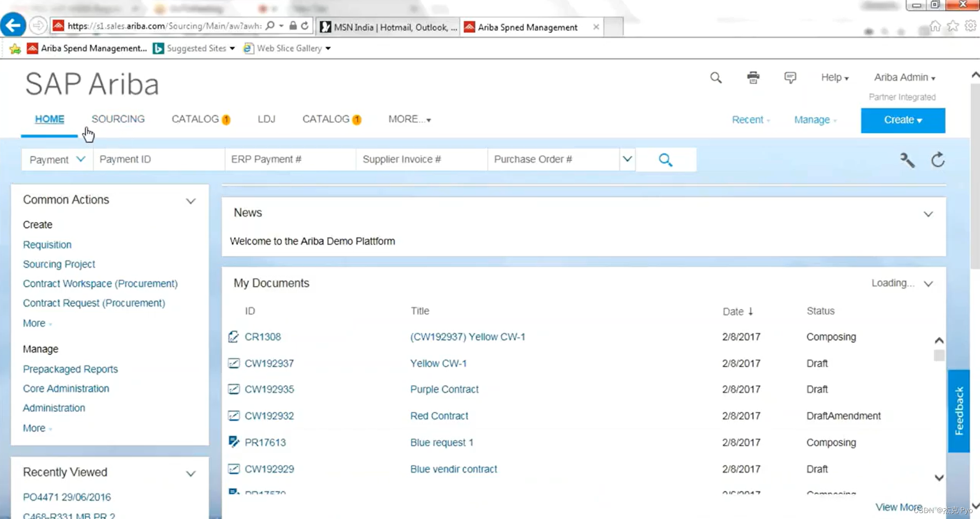Collapse the My Documents panel chevron
The image size is (980, 519).
tap(928, 284)
